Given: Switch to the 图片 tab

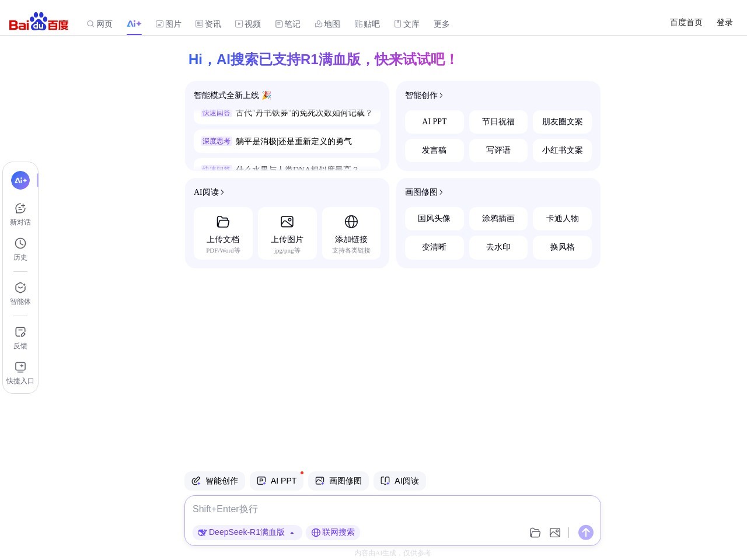Looking at the screenshot, I should click(168, 24).
